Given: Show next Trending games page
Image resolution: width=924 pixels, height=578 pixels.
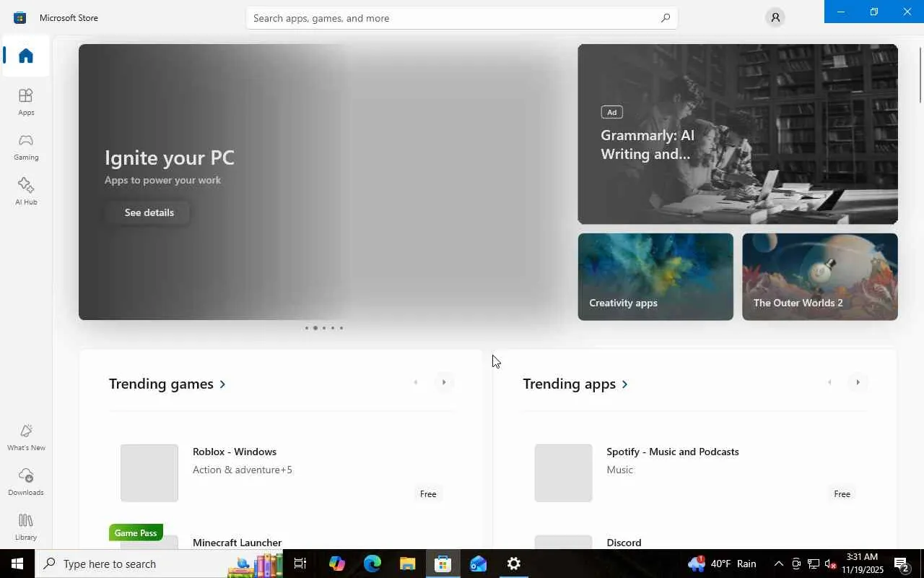Looking at the screenshot, I should [444, 382].
